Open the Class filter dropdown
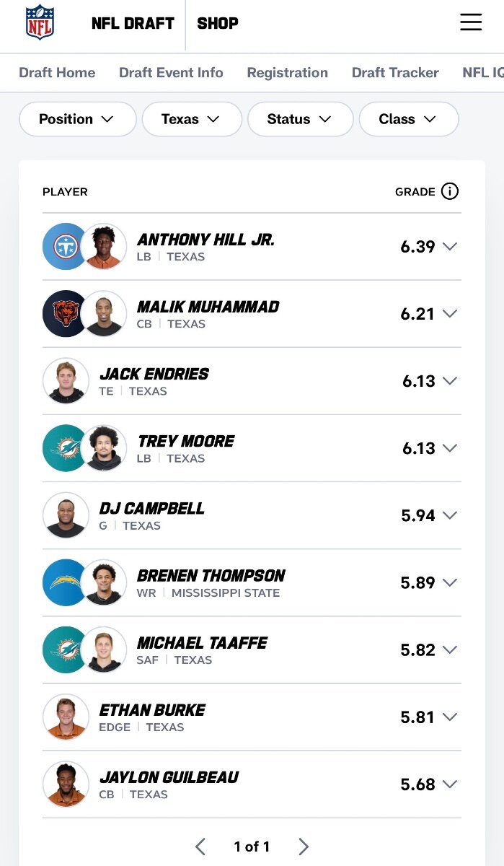This screenshot has width=504, height=866. coord(408,119)
